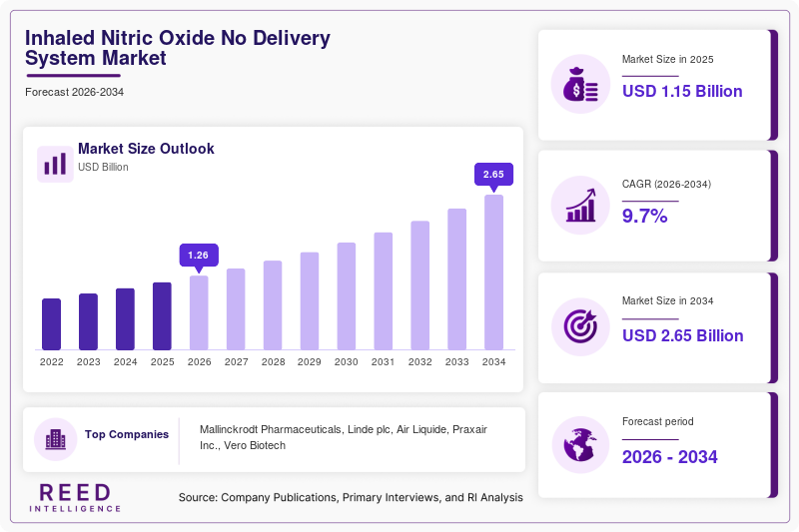Viewport: 799px width, 532px height.
Task: Click the money bag icon
Action: pos(580,84)
